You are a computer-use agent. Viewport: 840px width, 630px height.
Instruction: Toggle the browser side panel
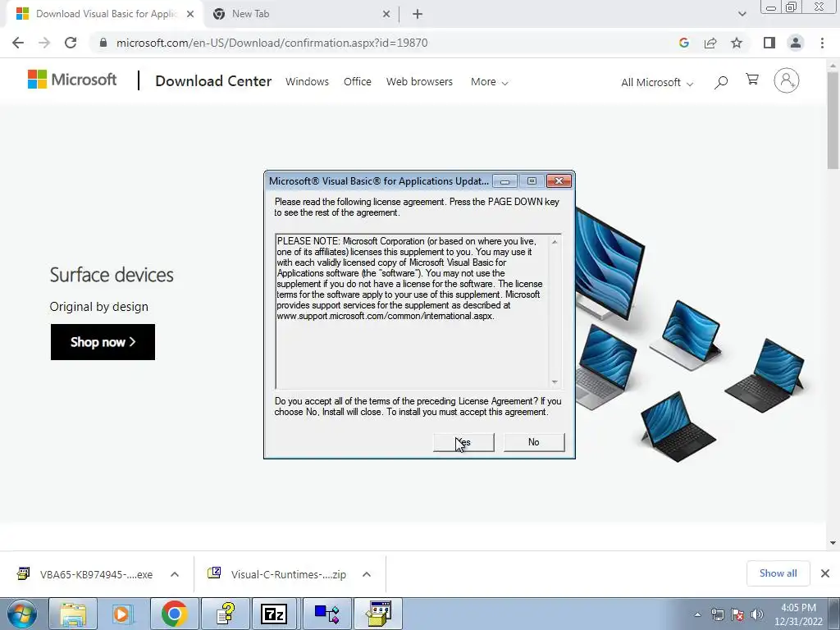pos(769,43)
